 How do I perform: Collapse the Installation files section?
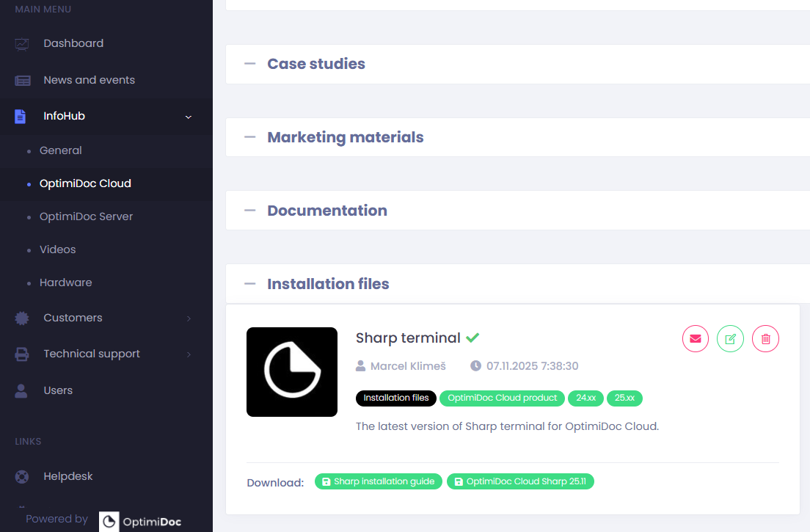[x=250, y=284]
